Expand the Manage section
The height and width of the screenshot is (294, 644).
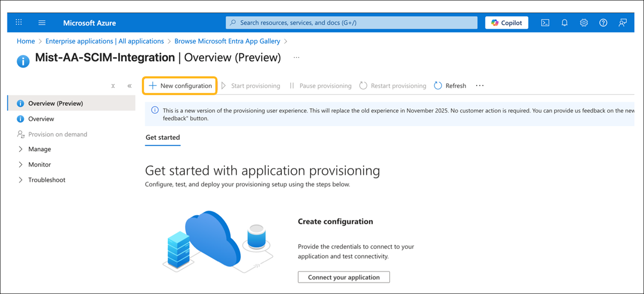20,149
